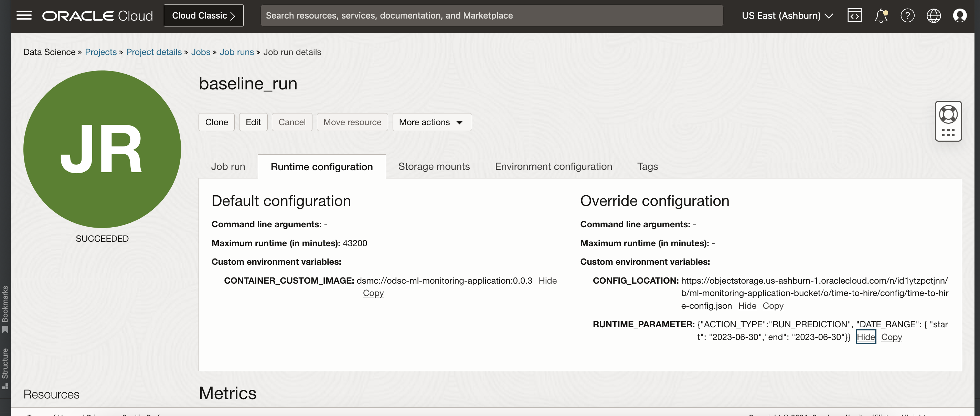Open the support life-ring widget
Image resolution: width=980 pixels, height=416 pixels.
[x=948, y=114]
